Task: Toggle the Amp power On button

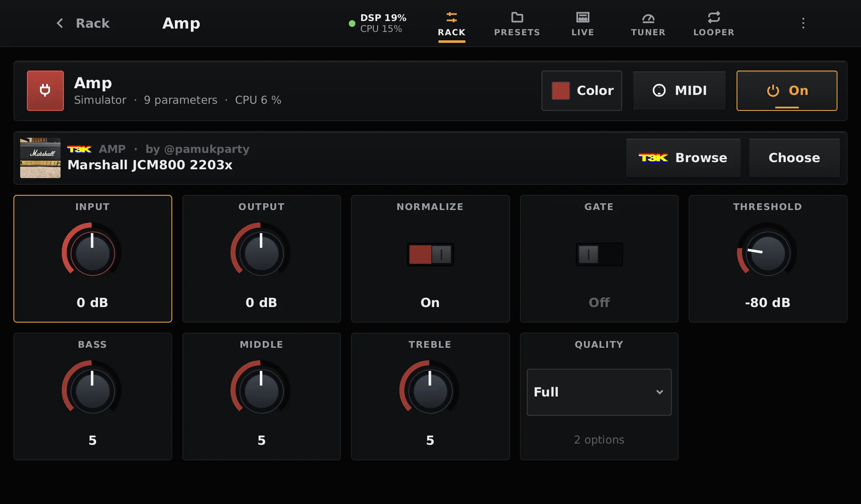Action: coord(787,91)
